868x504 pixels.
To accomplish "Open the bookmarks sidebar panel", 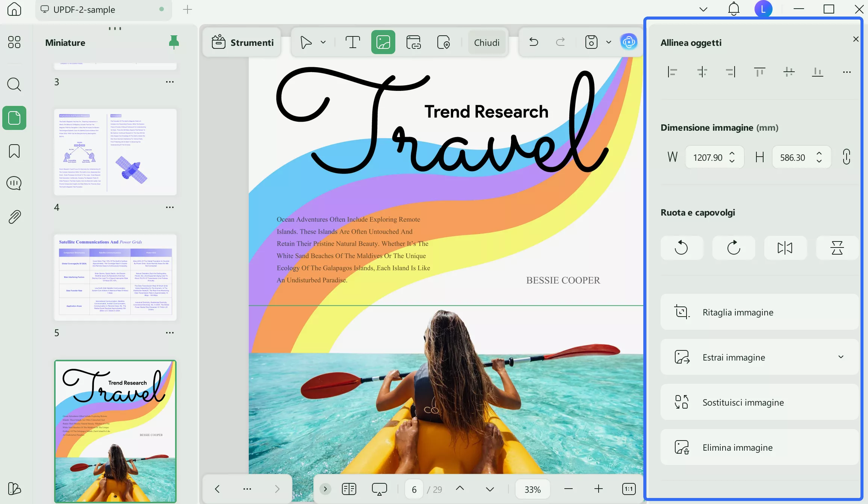I will [x=14, y=151].
